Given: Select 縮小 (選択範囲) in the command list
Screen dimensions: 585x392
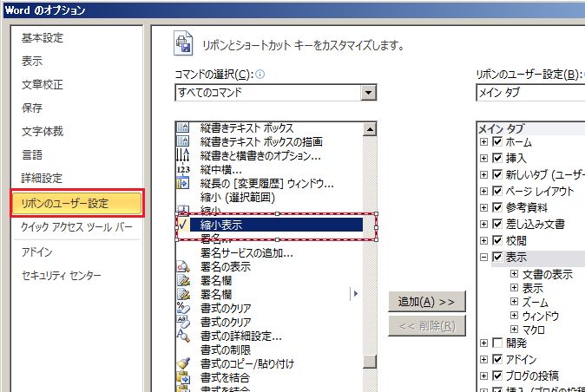Looking at the screenshot, I should click(x=237, y=197).
